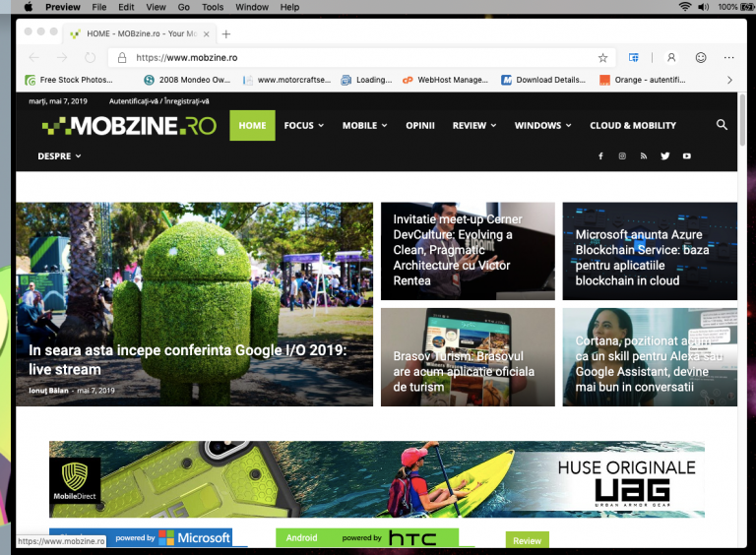Click the green Review label

(x=527, y=540)
